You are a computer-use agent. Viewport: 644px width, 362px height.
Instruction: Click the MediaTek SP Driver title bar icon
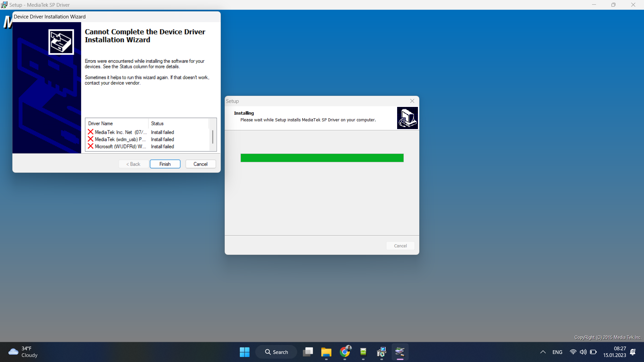(x=4, y=5)
